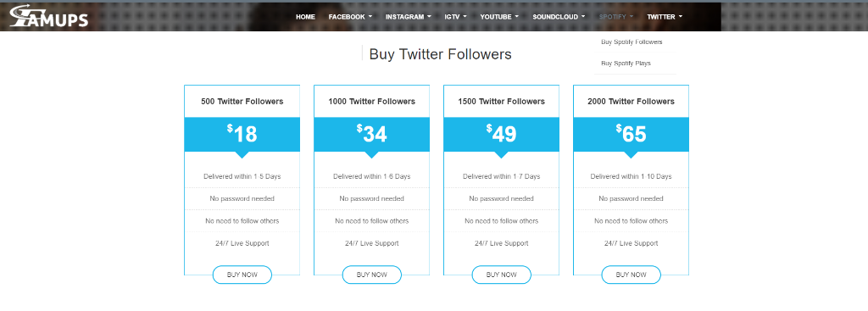Buy the 500 Twitter Followers package
Viewport: 868px width, 311px height.
[x=242, y=275]
